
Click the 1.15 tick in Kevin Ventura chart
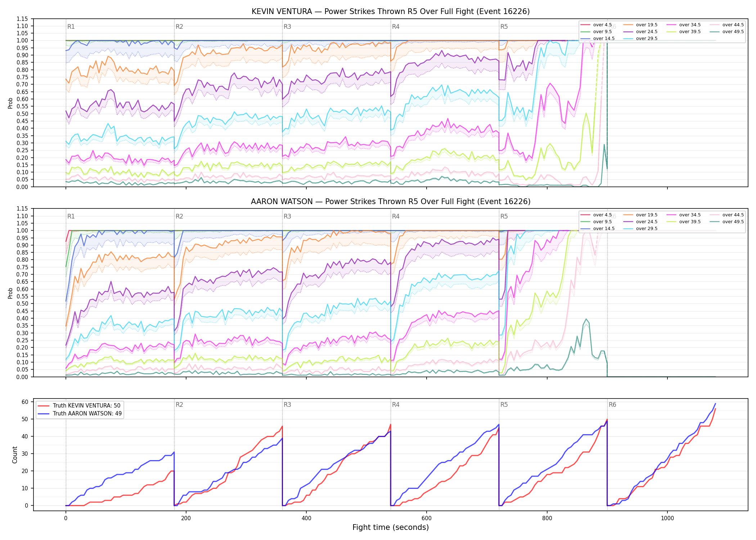[x=22, y=19]
